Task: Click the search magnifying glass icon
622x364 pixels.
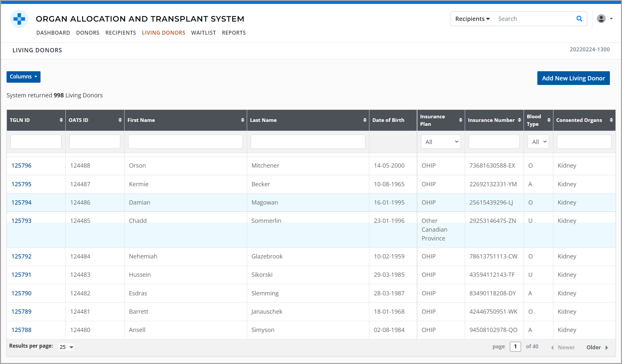Action: pos(579,19)
